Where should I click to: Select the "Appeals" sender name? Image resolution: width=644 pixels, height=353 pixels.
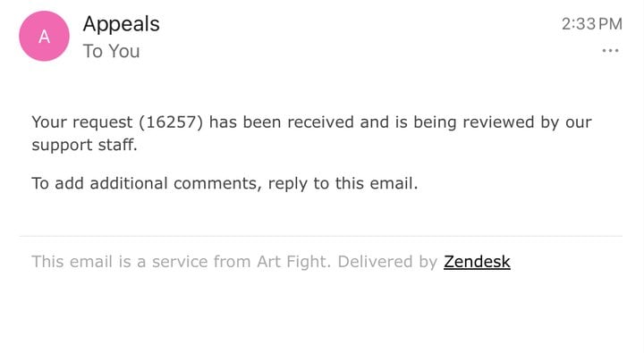point(121,24)
